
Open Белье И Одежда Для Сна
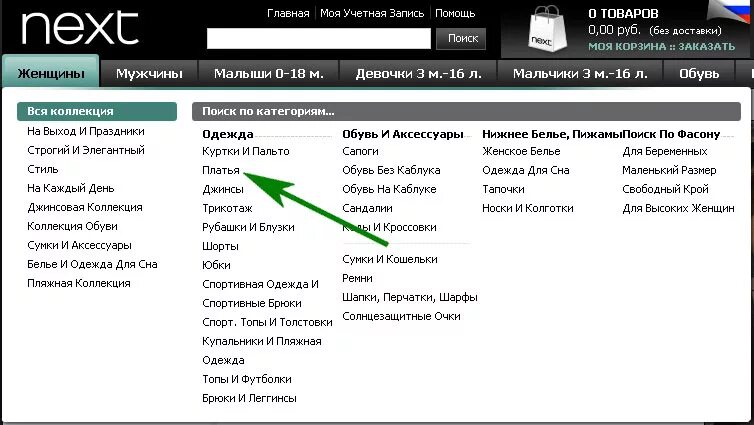click(92, 264)
